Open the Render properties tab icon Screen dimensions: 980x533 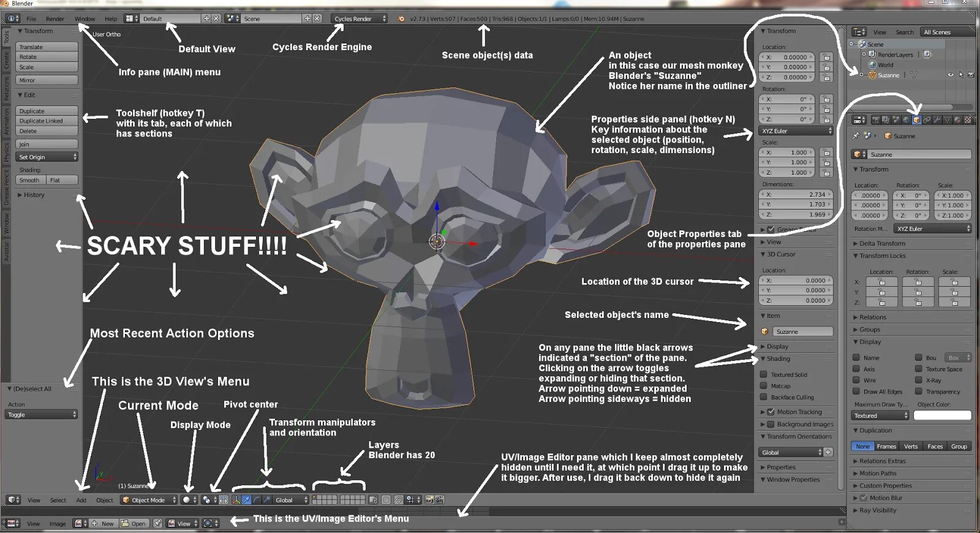[x=876, y=119]
